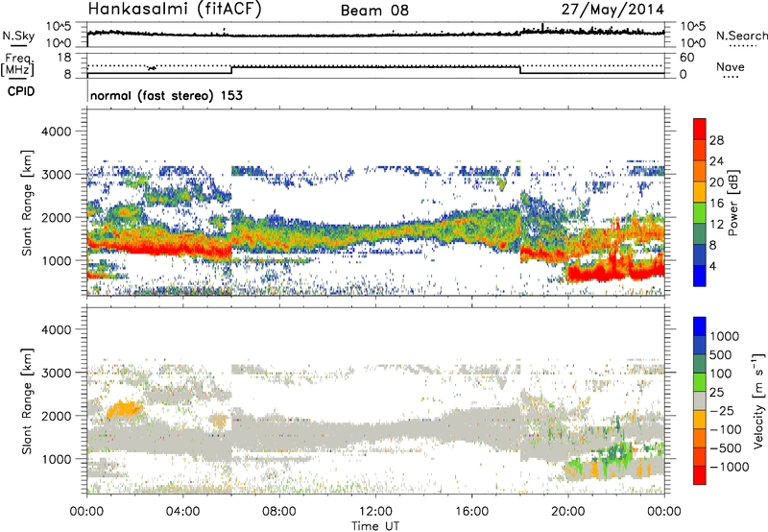Click the 18 tick on frequency axis
Image resolution: width=768 pixels, height=532 pixels.
[65, 58]
